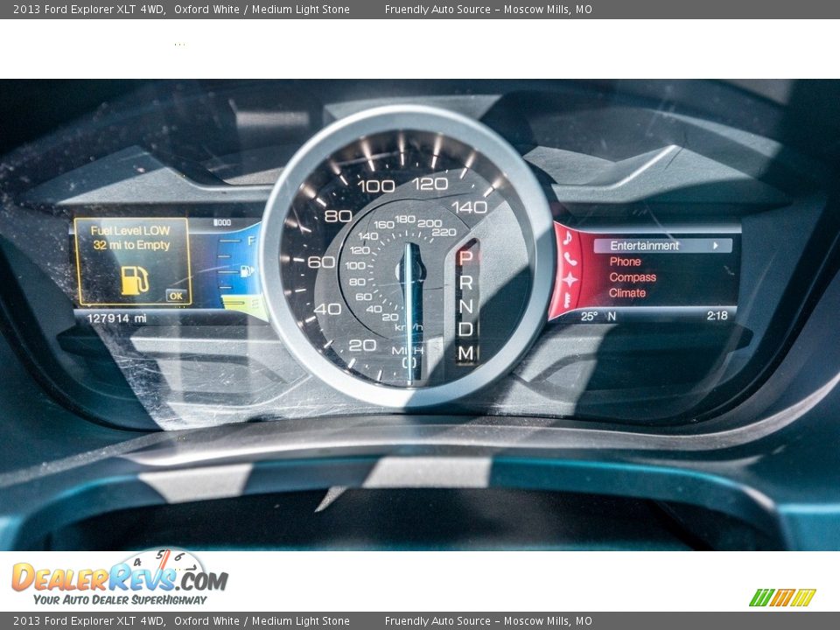Image resolution: width=840 pixels, height=630 pixels.
Task: Click the "R" gear indicator
Action: 465,283
